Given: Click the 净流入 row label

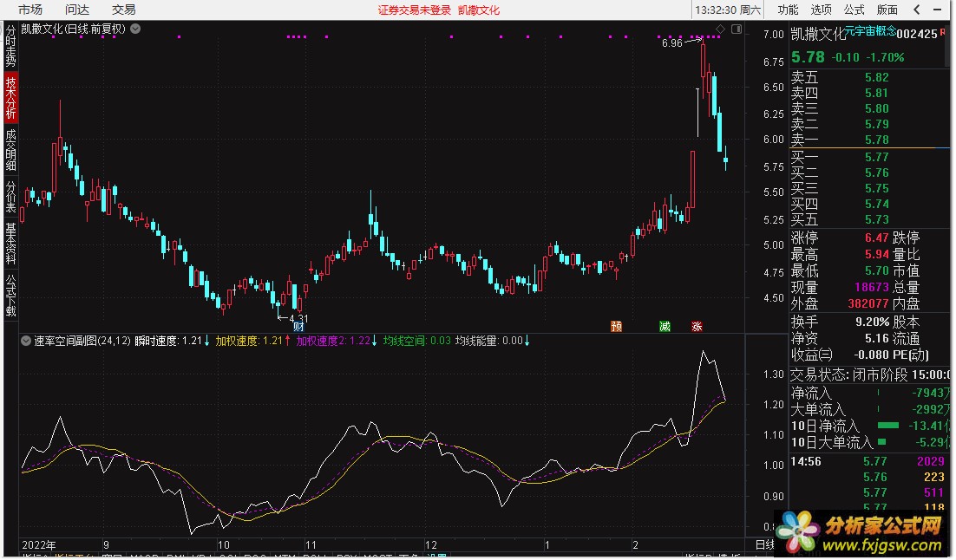Looking at the screenshot, I should (x=811, y=394).
